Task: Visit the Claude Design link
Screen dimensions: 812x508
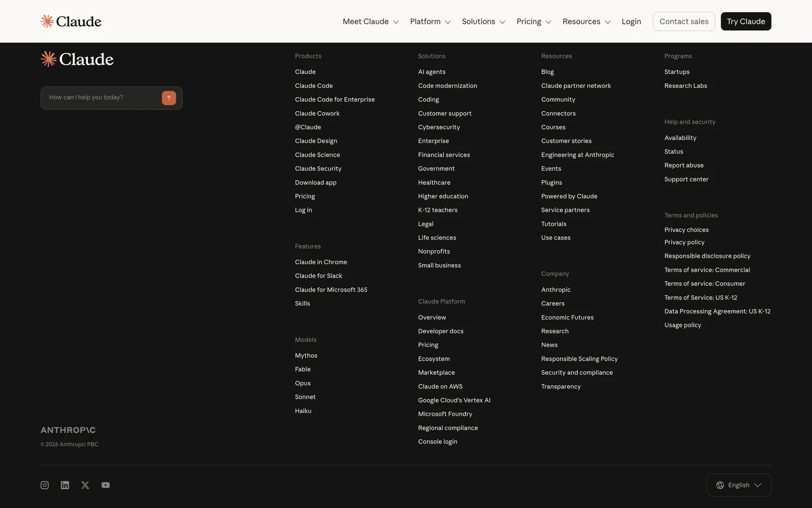Action: click(x=316, y=141)
